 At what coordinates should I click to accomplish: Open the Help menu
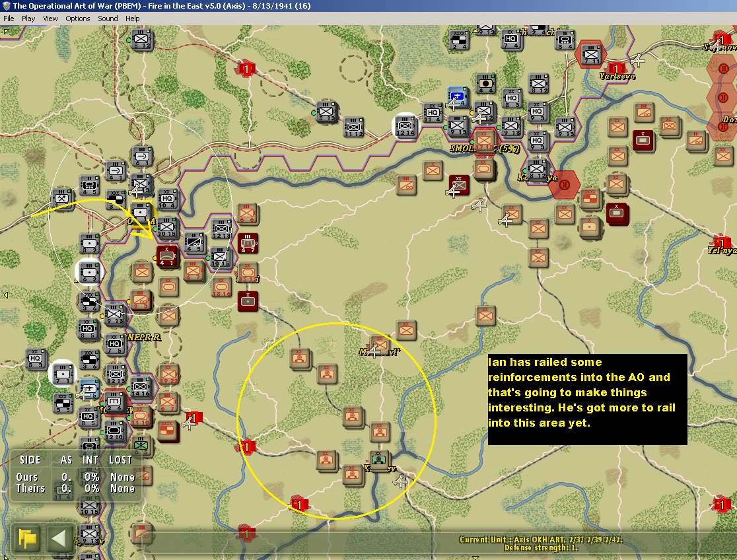click(x=132, y=18)
